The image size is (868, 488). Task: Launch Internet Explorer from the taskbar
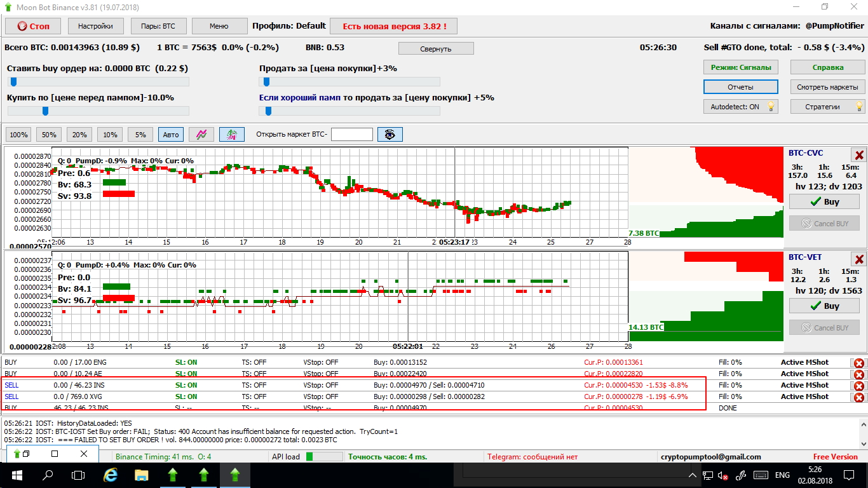tap(111, 475)
